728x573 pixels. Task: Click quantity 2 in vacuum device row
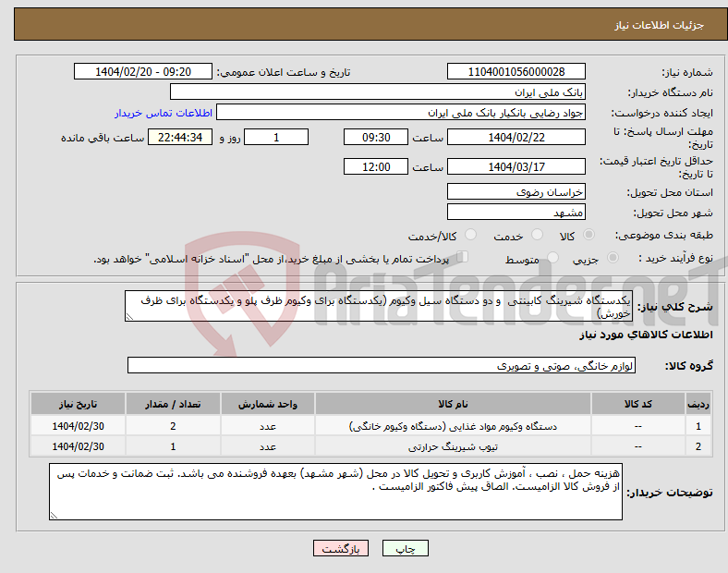(x=173, y=426)
